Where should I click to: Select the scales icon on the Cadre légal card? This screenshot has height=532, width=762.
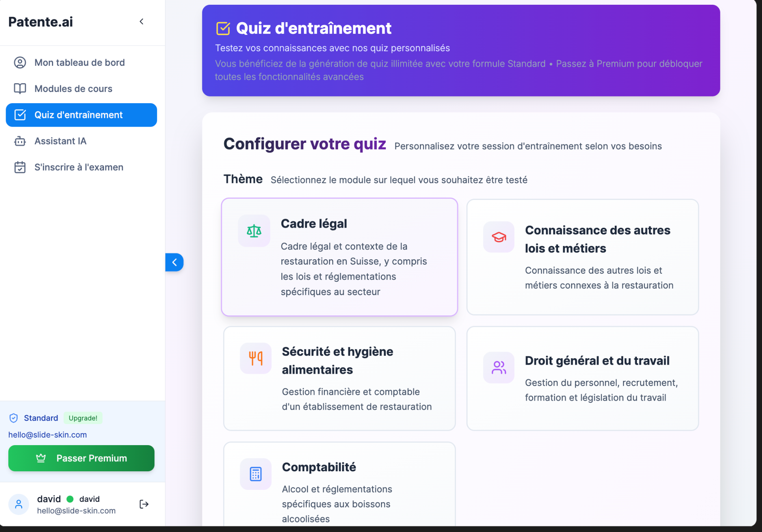(254, 231)
